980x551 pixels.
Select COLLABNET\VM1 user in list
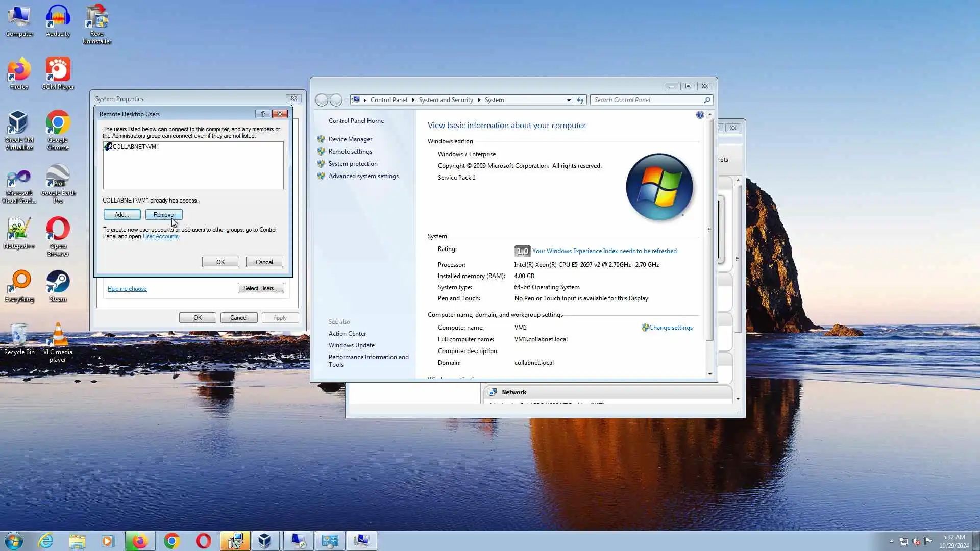coord(135,147)
